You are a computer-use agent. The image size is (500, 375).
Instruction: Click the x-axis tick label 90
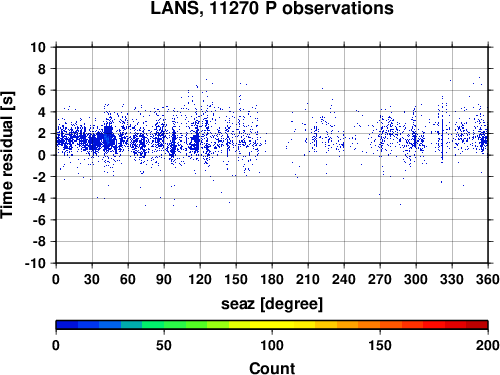coord(164,279)
